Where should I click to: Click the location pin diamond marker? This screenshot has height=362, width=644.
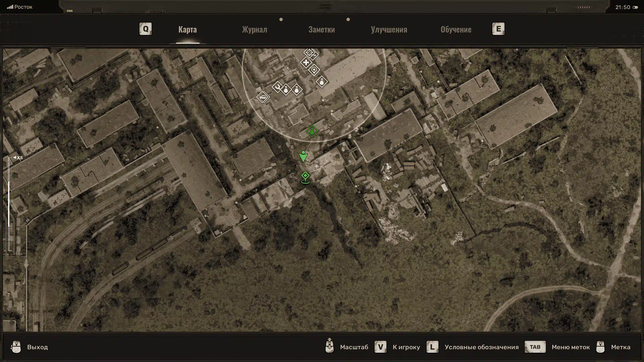(314, 70)
